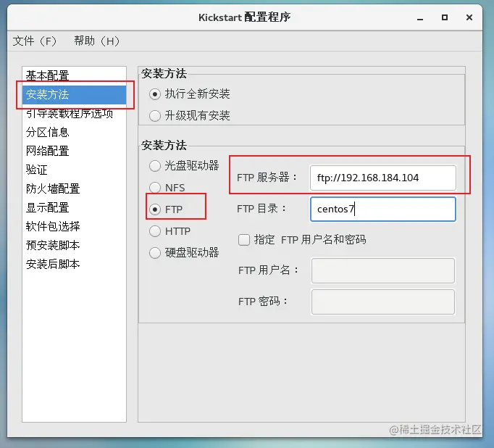The image size is (494, 448).
Task: Open the 帮助 (H) menu
Action: (x=96, y=41)
